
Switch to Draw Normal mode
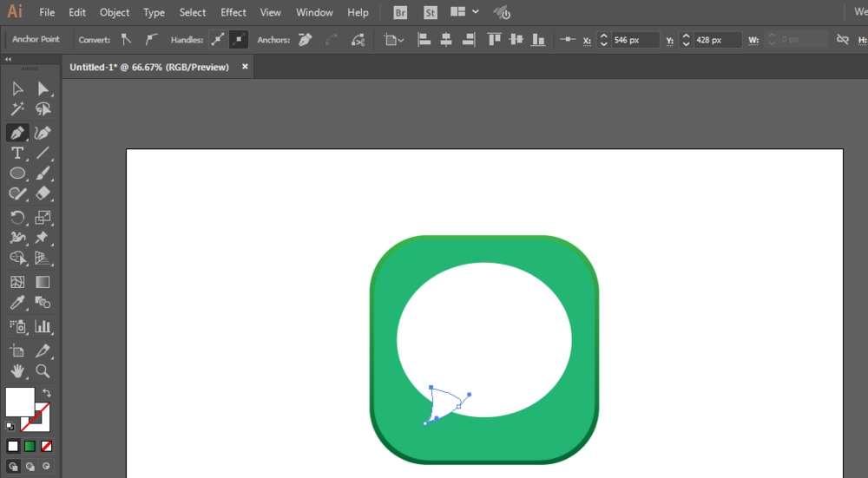[13, 467]
